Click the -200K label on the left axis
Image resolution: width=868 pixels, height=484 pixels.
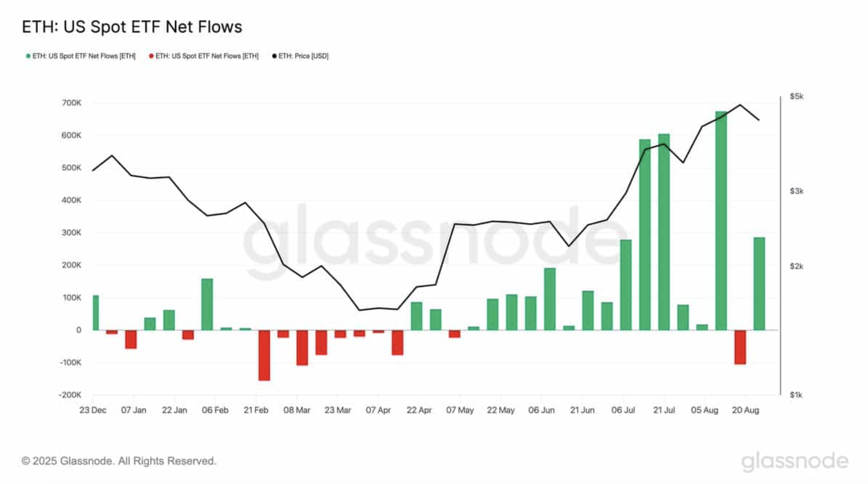click(70, 395)
